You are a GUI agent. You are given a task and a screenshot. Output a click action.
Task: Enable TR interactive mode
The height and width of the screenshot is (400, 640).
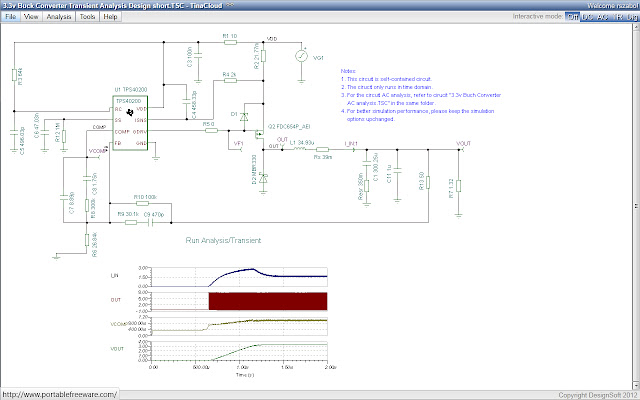tap(620, 17)
